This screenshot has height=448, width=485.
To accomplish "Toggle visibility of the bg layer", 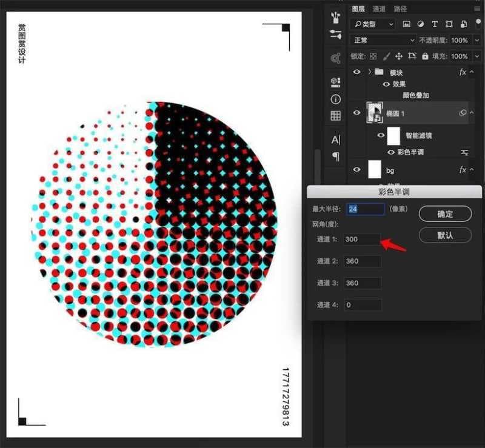I will (357, 170).
